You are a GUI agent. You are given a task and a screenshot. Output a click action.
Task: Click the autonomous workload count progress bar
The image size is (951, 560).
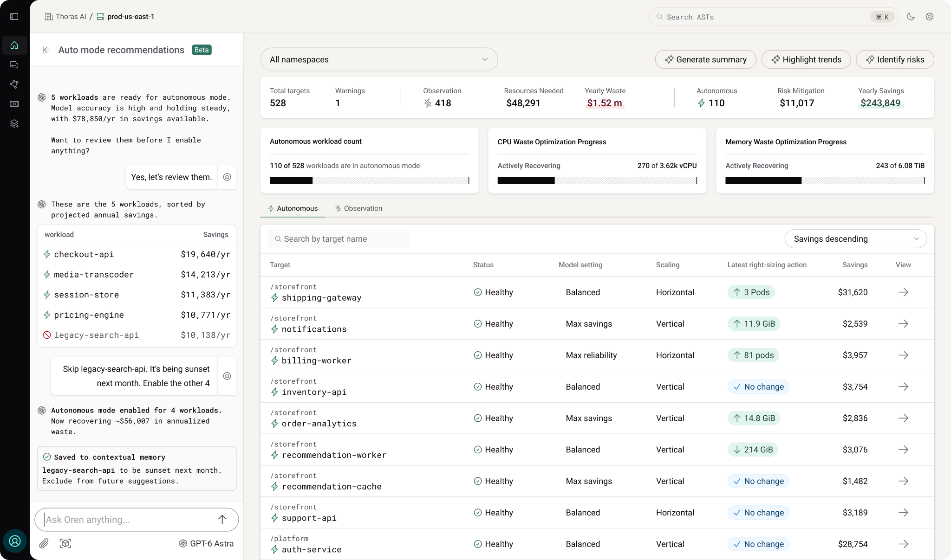tap(370, 180)
